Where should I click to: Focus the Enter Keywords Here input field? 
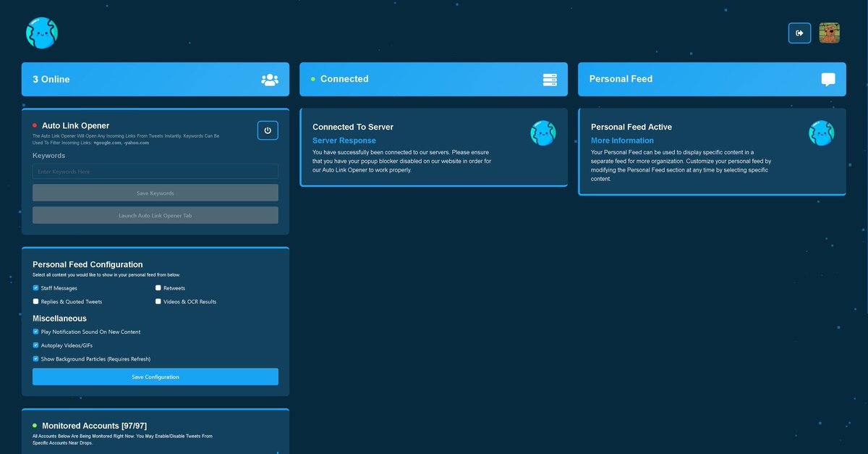pos(156,172)
